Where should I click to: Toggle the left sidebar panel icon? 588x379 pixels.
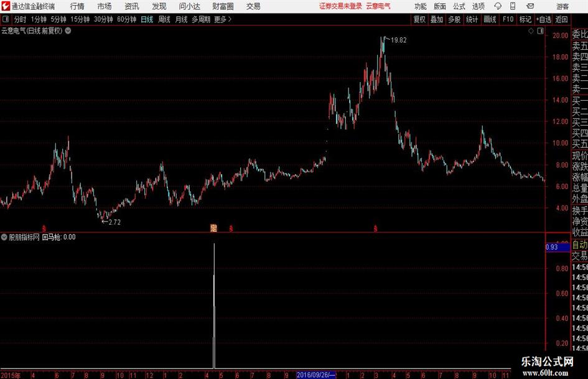click(6, 19)
